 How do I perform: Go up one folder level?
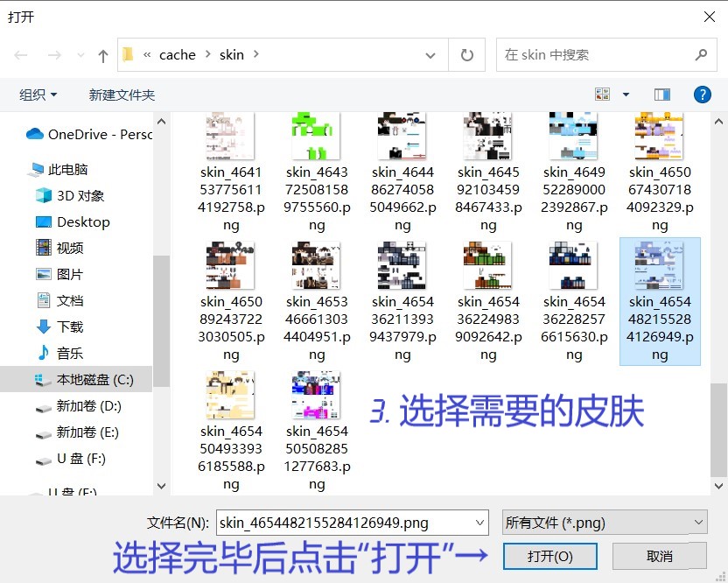pyautogui.click(x=103, y=56)
